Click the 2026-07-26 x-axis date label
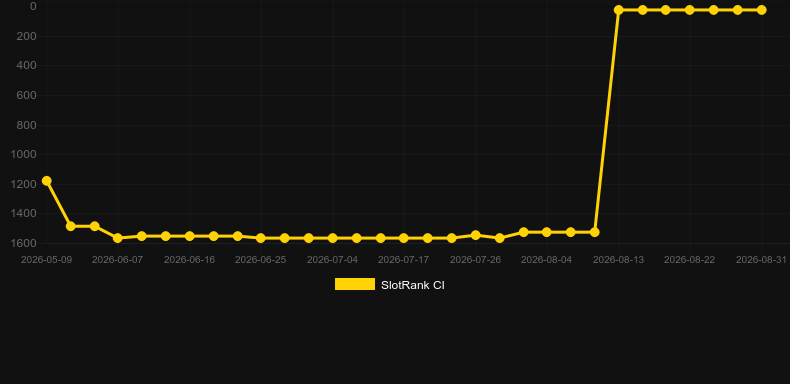790x384 pixels. (475, 260)
